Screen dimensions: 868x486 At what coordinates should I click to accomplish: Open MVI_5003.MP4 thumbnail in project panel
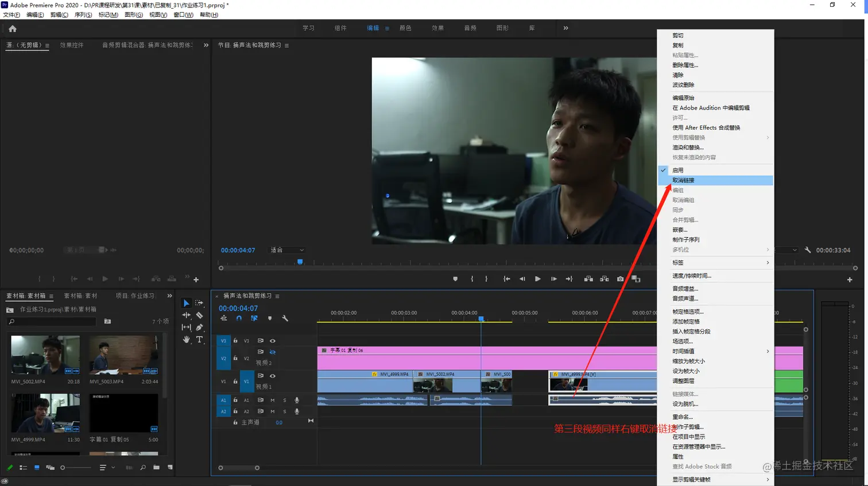tap(123, 355)
